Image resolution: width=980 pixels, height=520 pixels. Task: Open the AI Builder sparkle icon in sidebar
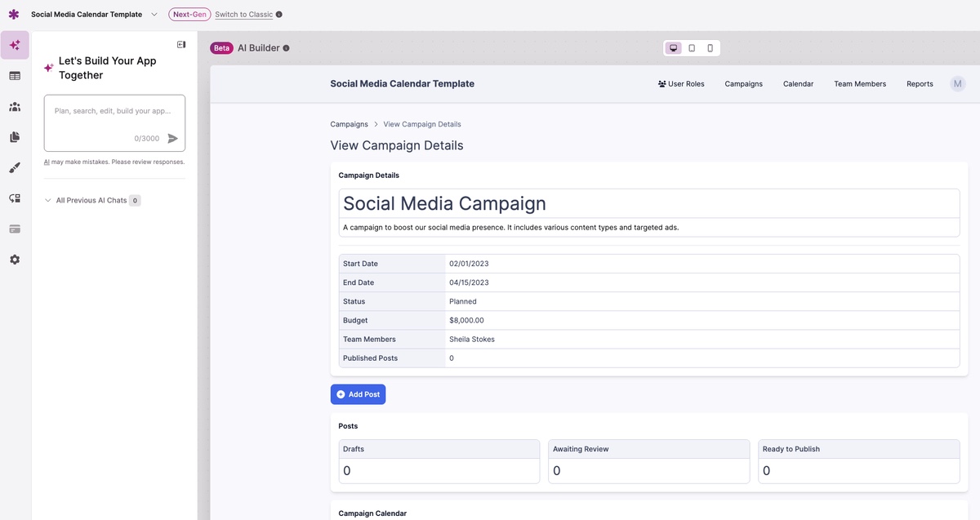(15, 45)
